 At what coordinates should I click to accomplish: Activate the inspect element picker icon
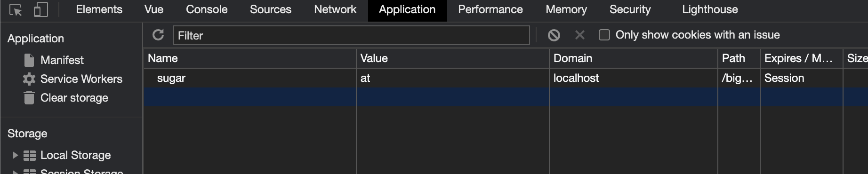[x=16, y=10]
